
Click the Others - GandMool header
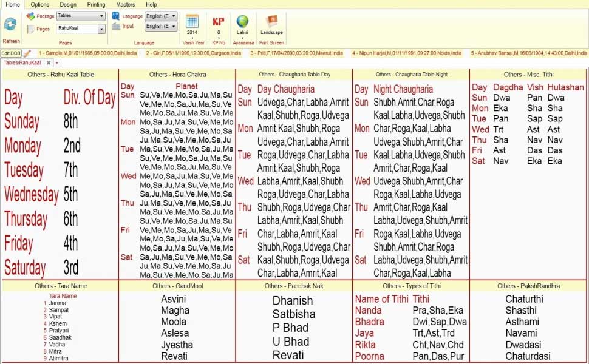pyautogui.click(x=178, y=286)
